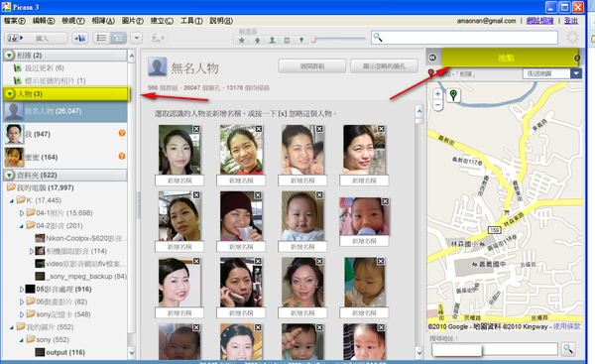Select 最近更新 (6) album
The height and width of the screenshot is (364, 595).
tap(45, 68)
